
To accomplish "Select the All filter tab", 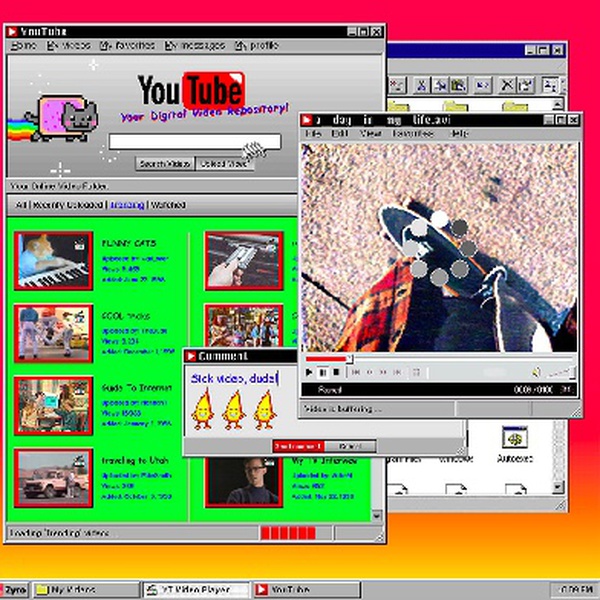I will click(x=21, y=205).
